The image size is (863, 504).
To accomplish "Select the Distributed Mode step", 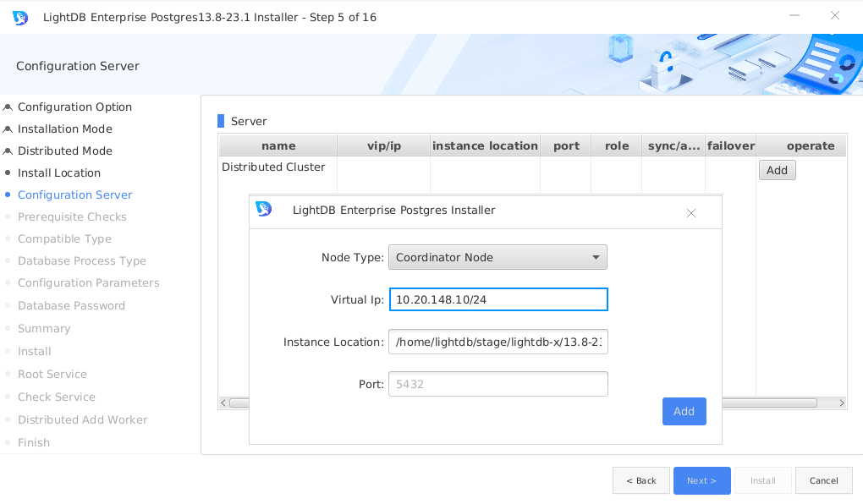I will click(x=65, y=151).
